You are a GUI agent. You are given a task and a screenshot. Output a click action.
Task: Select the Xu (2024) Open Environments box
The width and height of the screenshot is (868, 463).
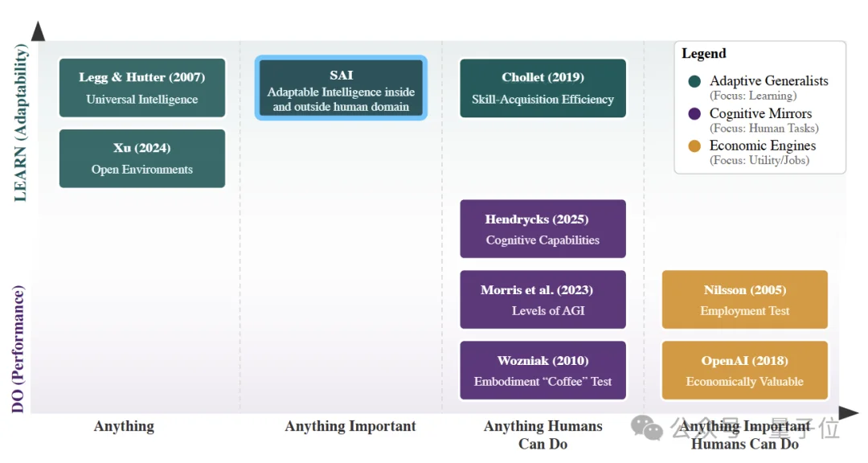pyautogui.click(x=142, y=158)
